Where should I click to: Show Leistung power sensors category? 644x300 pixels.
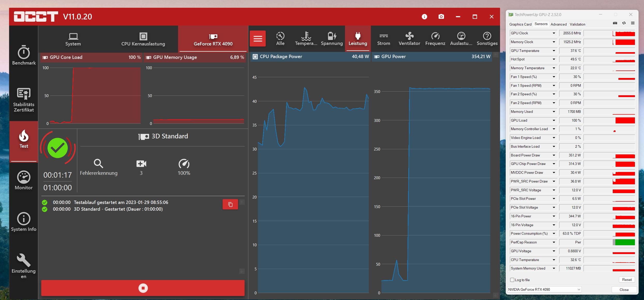click(x=358, y=39)
